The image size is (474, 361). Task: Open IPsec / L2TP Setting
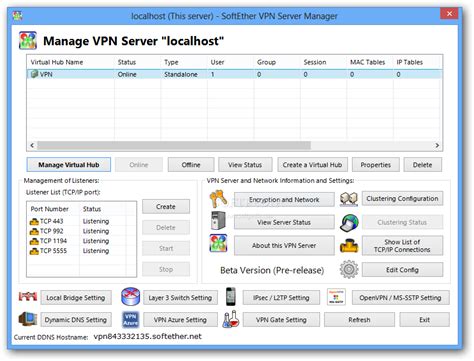click(x=281, y=298)
